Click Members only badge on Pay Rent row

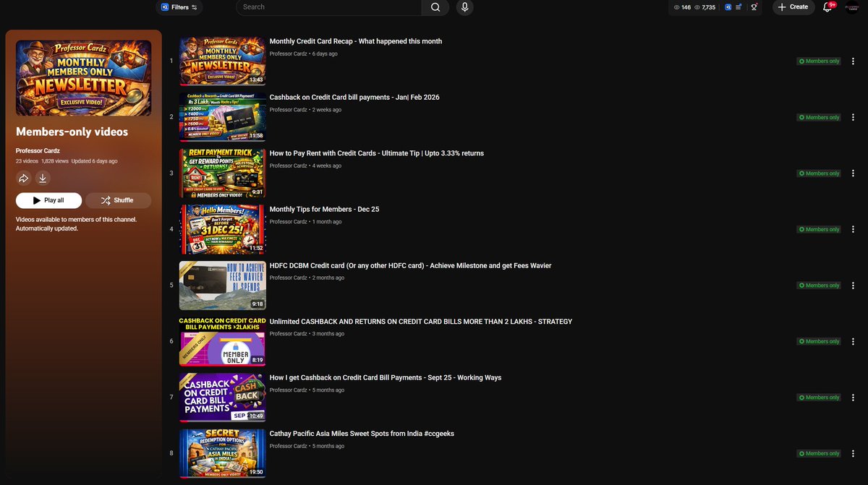(820, 173)
